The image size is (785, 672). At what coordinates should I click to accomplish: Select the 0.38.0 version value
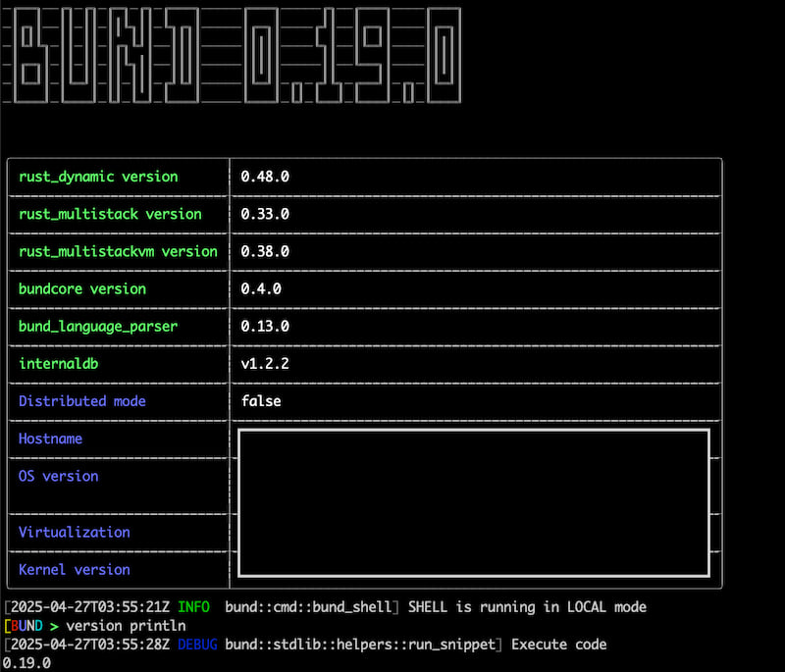265,251
